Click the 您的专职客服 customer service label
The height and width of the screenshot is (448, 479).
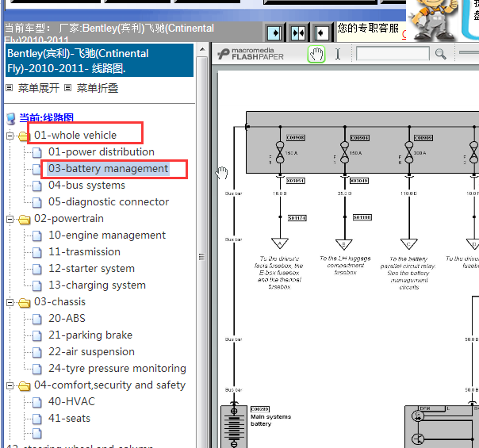point(368,28)
